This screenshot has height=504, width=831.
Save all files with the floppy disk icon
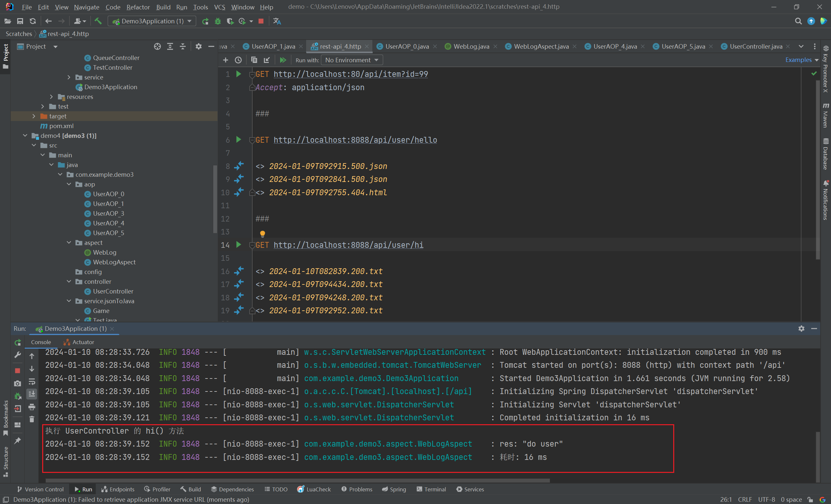click(20, 21)
